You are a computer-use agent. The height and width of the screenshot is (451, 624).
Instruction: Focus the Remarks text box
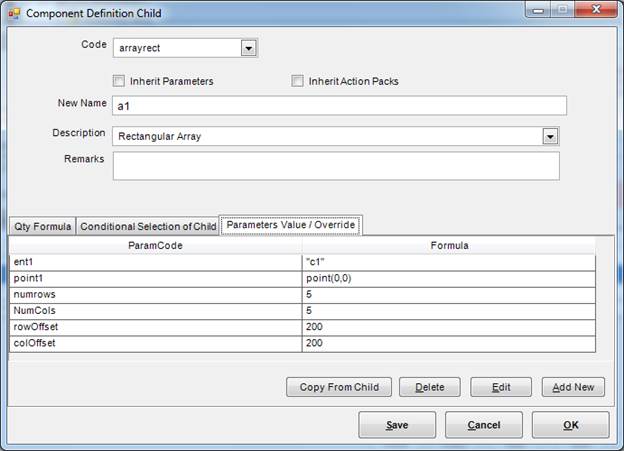pos(335,166)
